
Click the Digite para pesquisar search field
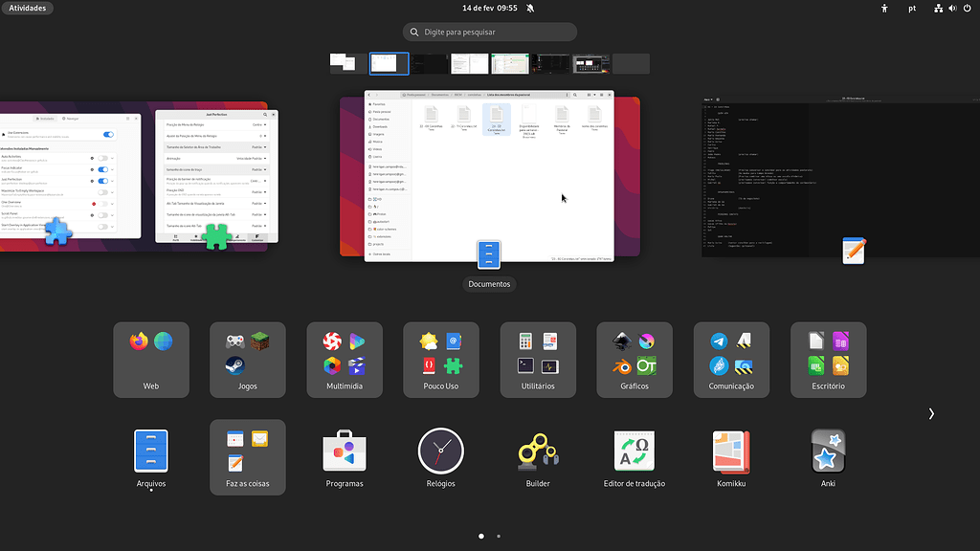[489, 32]
